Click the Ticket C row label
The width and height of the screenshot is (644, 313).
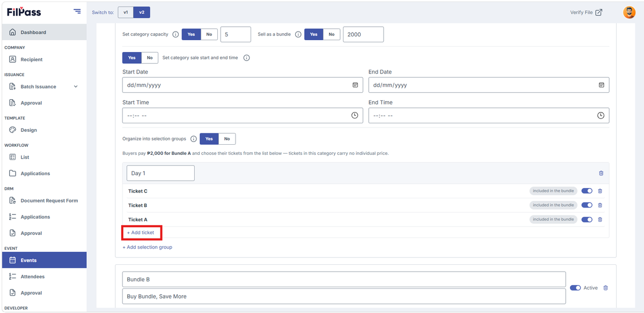click(138, 191)
